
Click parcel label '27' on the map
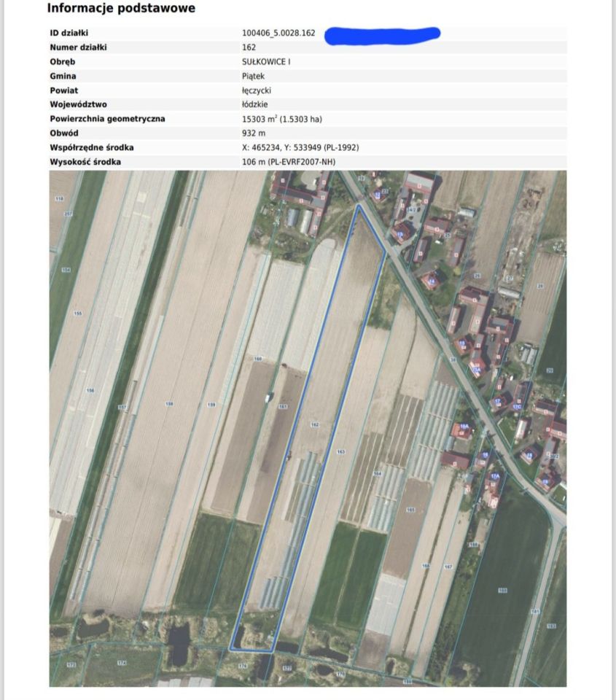[510, 279]
